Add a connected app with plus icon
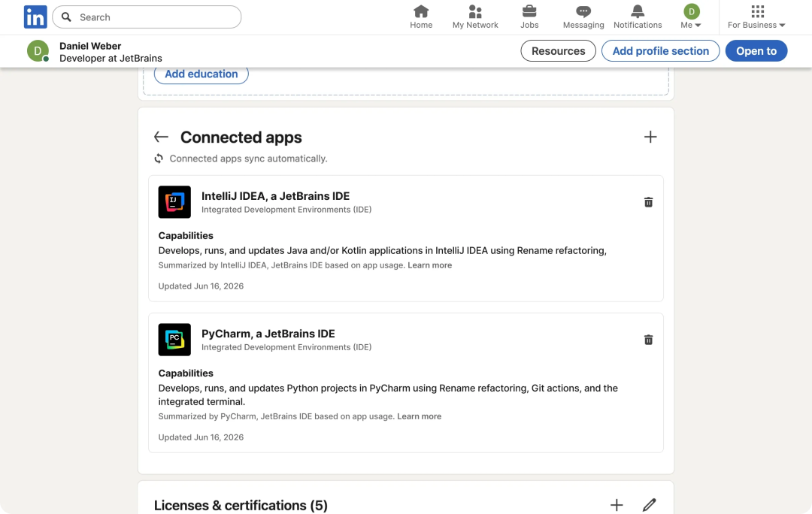 (650, 137)
